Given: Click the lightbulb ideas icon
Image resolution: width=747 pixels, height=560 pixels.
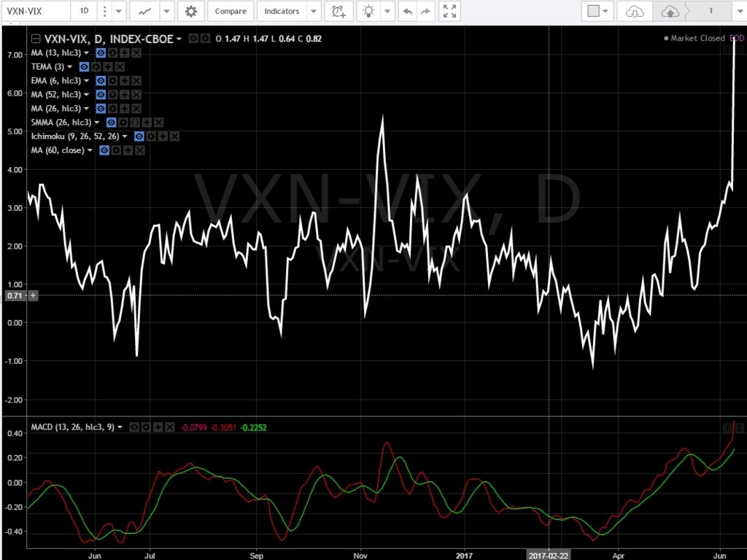Looking at the screenshot, I should coord(368,11).
